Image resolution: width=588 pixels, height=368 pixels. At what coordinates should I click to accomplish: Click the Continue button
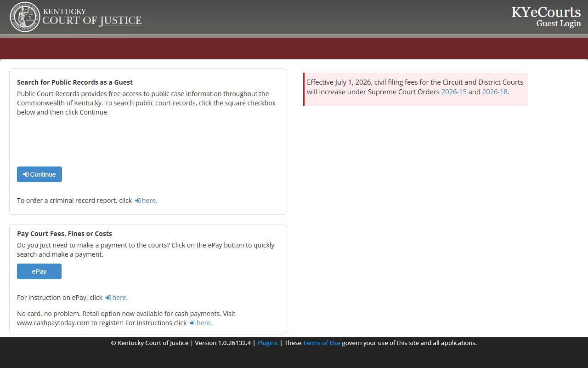coord(40,174)
